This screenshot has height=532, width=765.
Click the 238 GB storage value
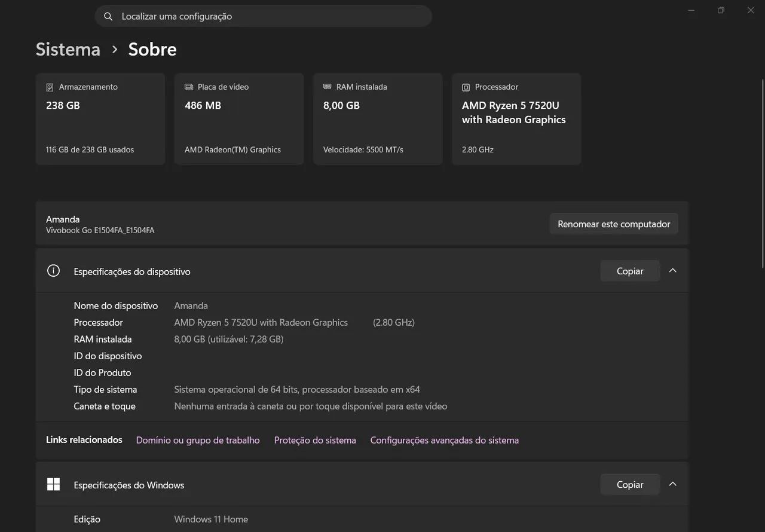[63, 105]
